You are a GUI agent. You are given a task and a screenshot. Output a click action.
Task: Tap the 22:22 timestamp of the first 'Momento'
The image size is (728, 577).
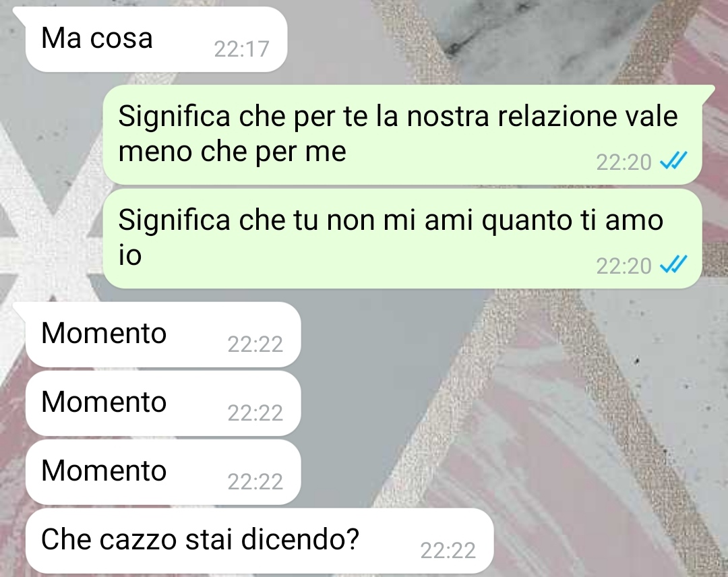255,344
